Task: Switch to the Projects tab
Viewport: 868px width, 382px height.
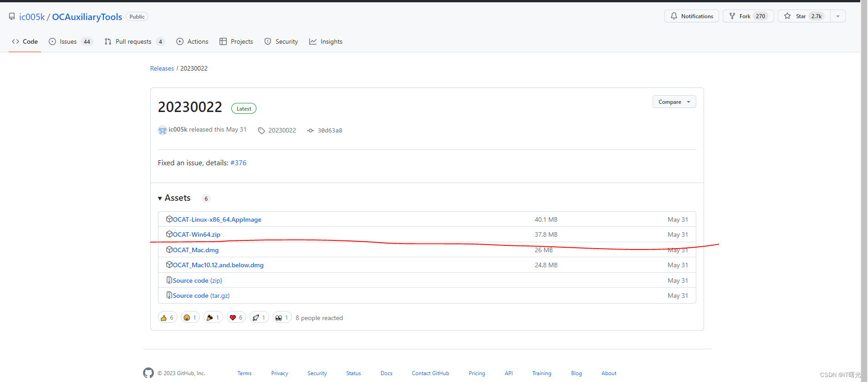Action: point(236,41)
